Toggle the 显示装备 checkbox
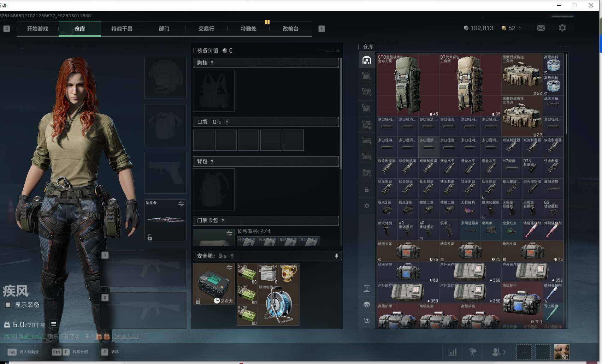 (8, 305)
